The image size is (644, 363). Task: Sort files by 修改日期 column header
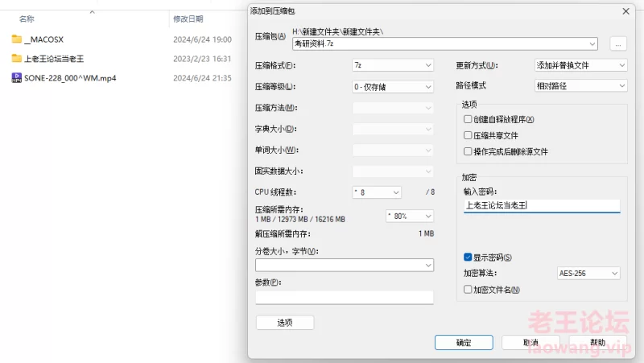coord(187,18)
